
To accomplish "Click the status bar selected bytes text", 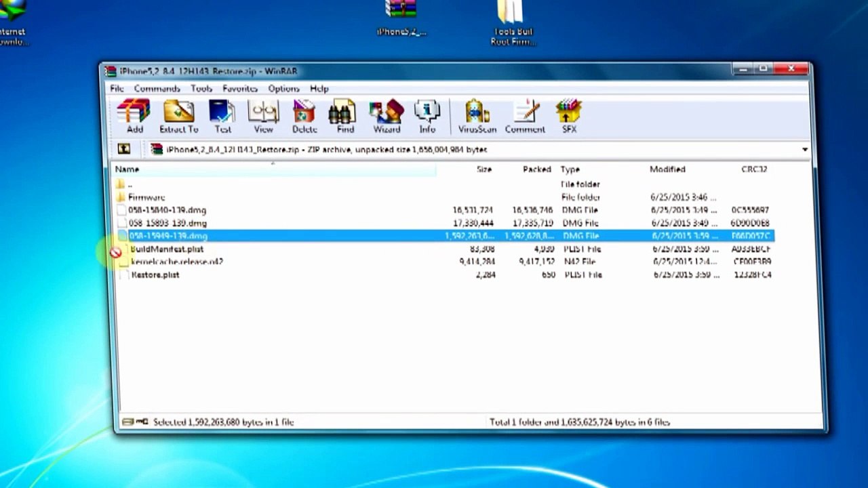I will [224, 422].
